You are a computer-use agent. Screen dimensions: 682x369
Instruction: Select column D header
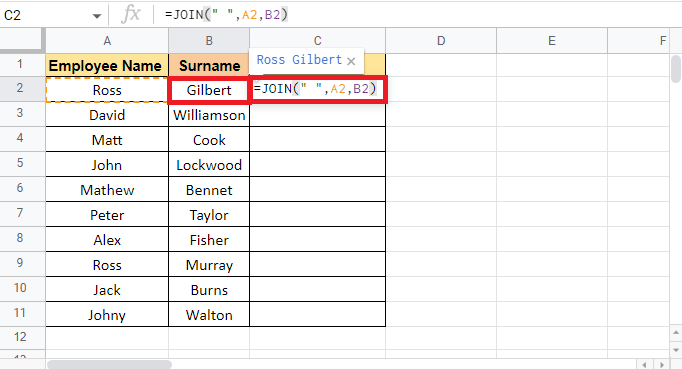(441, 41)
